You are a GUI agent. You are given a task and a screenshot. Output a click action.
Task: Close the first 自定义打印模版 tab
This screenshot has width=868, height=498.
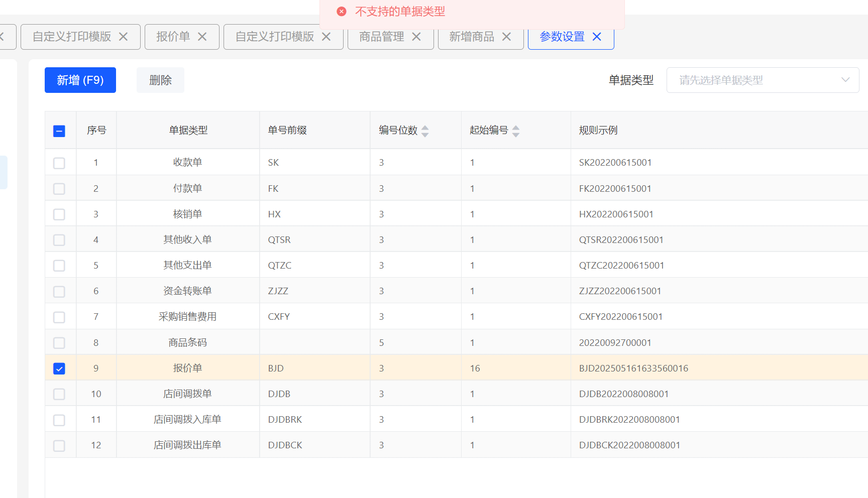[x=123, y=37]
